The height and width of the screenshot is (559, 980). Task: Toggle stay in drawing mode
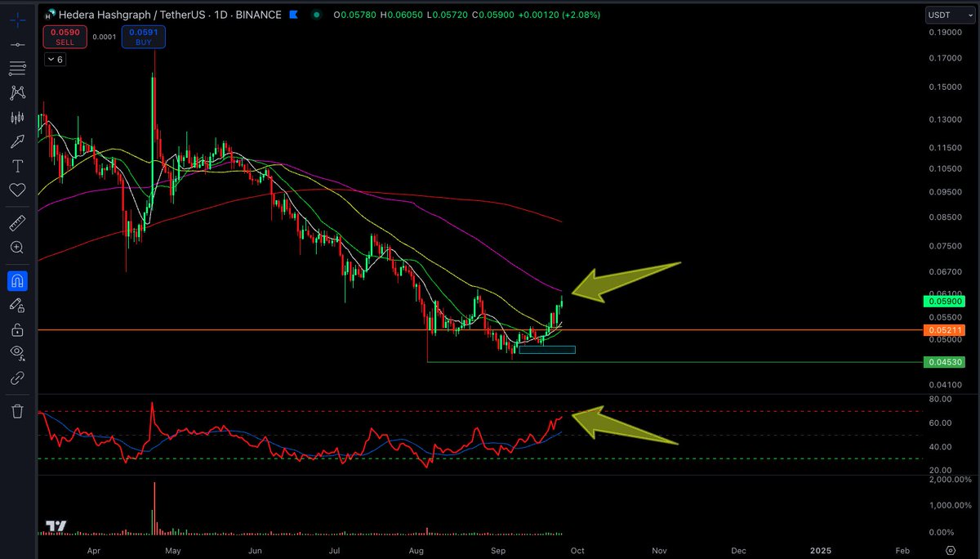click(16, 305)
